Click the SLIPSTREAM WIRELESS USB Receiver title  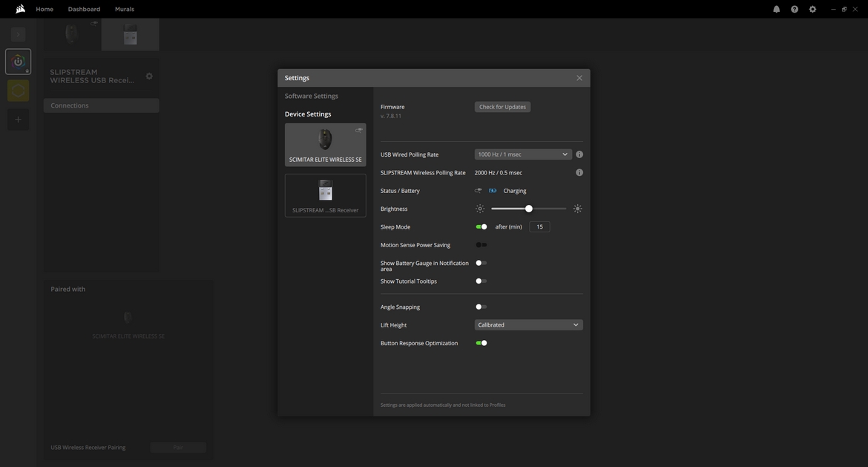92,76
